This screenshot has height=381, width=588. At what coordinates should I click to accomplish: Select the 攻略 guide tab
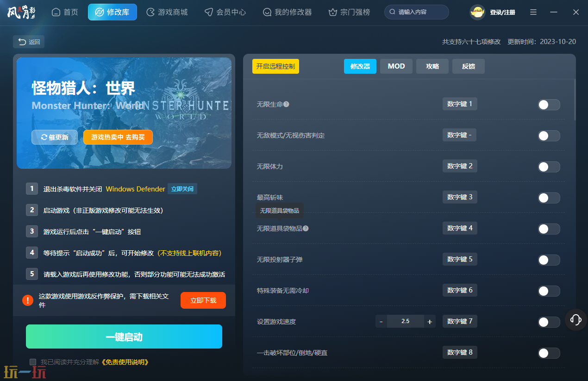pyautogui.click(x=432, y=66)
